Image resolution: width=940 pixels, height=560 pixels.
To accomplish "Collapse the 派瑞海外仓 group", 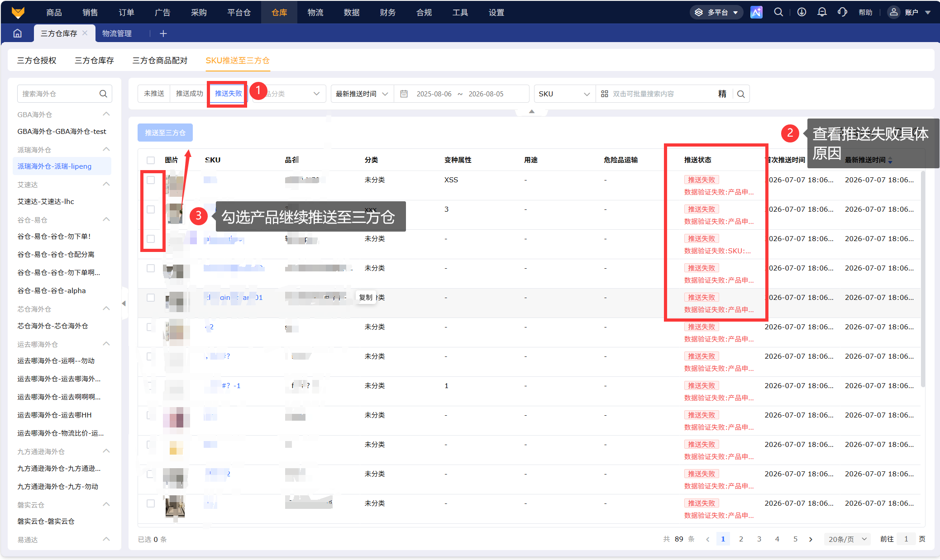I will pos(106,149).
